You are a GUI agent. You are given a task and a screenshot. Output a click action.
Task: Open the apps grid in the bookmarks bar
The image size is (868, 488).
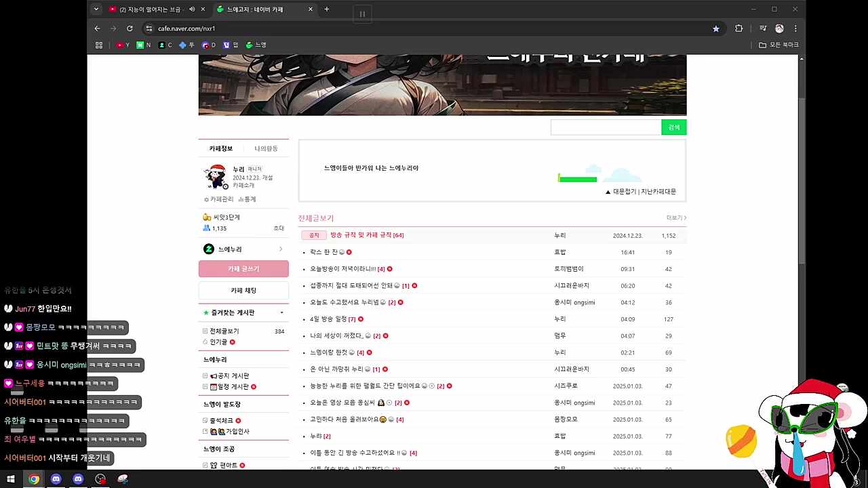[x=99, y=45]
